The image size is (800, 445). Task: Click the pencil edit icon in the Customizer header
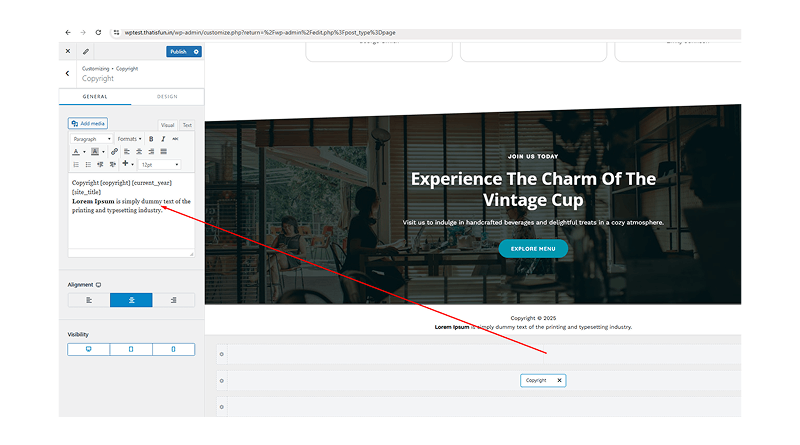point(86,51)
